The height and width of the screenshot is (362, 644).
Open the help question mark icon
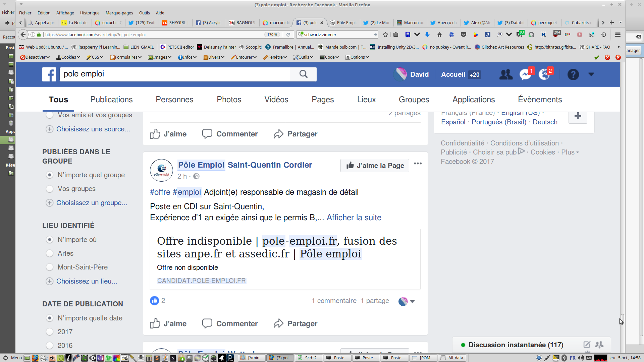tap(573, 74)
